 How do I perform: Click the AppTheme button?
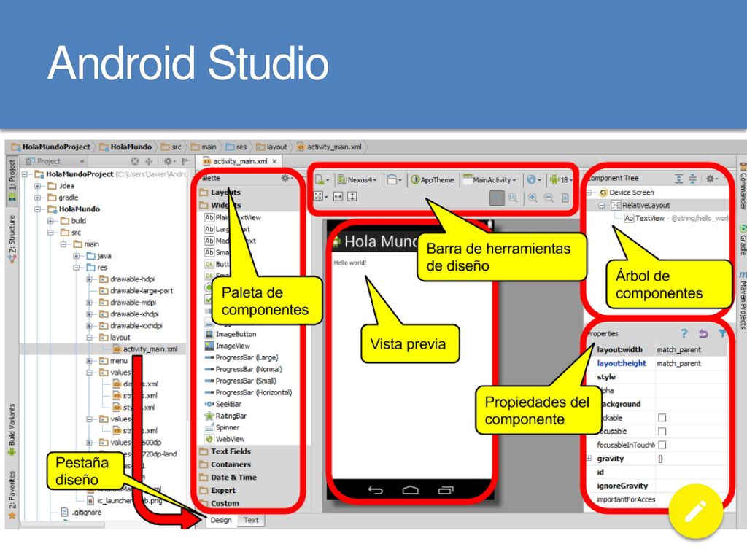(433, 180)
